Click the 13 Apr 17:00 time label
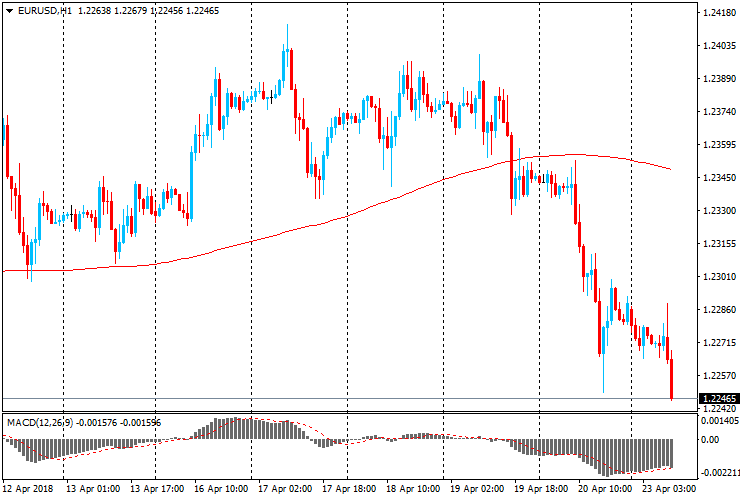 coord(157,489)
